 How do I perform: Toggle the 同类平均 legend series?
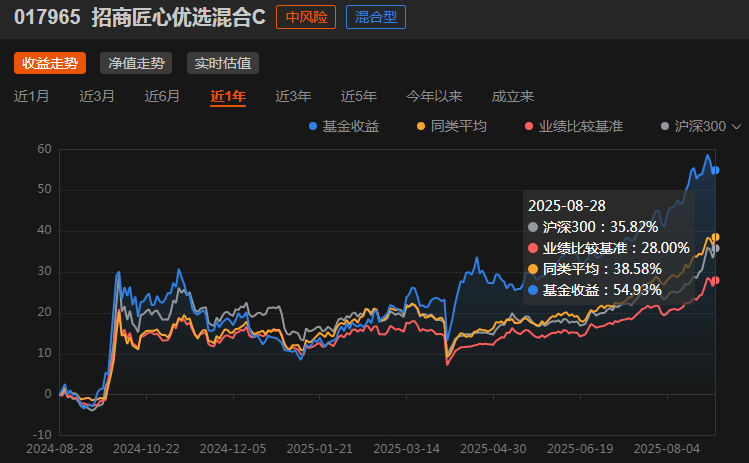[452, 126]
